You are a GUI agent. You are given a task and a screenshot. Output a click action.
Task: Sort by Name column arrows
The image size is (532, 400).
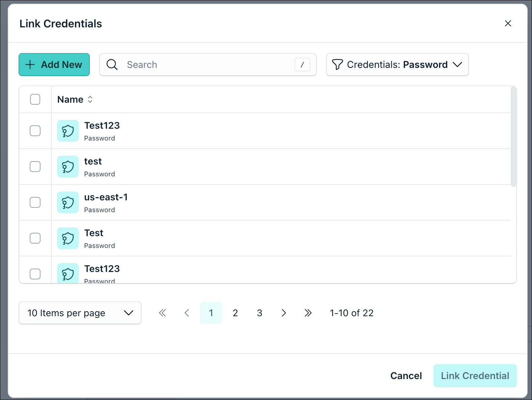(90, 99)
